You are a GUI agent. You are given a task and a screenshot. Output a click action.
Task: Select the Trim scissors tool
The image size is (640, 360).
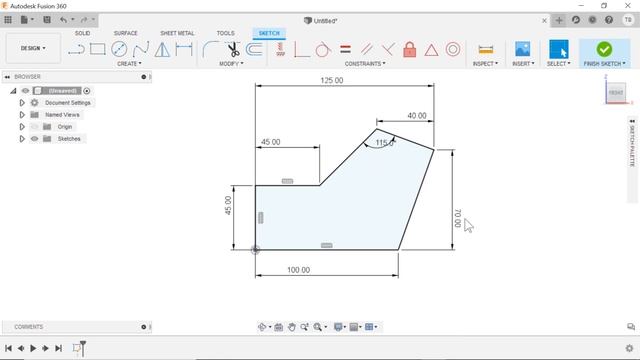click(x=233, y=49)
